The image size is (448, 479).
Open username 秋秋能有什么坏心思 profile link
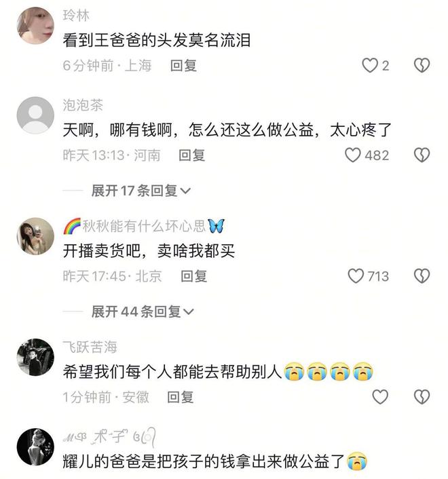[144, 227]
